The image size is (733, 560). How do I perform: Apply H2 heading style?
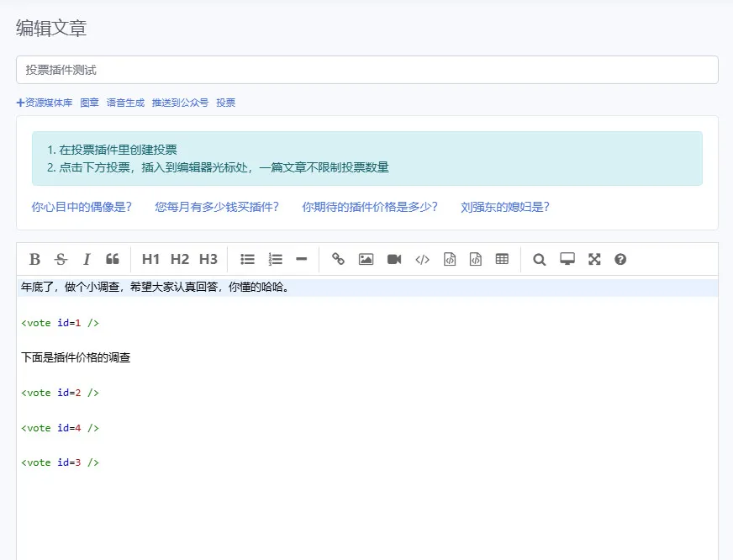[x=180, y=260]
